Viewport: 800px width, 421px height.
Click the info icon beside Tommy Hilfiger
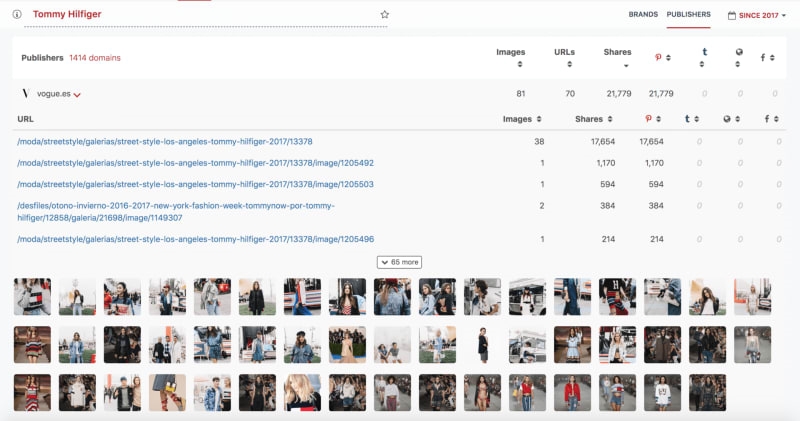click(17, 14)
